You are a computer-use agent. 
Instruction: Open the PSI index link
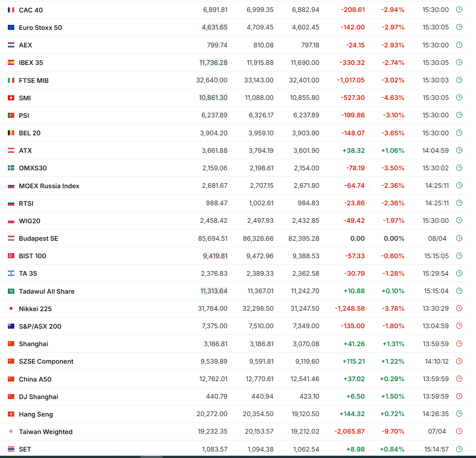[x=24, y=116]
